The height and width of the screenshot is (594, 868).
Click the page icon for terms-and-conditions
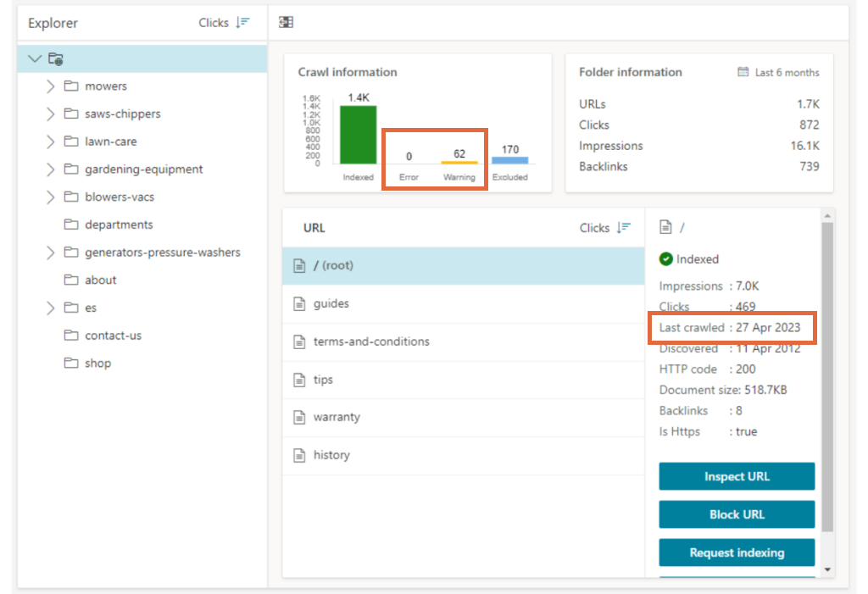click(299, 342)
